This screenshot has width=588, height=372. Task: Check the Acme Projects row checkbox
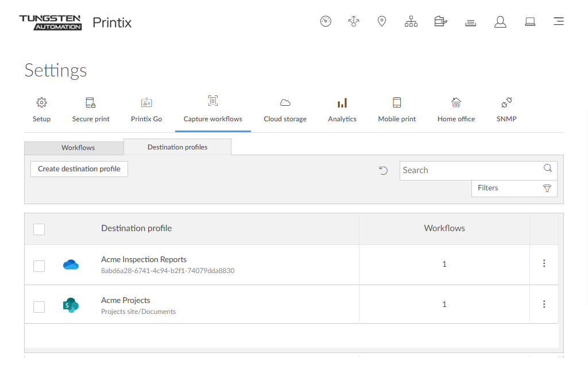pyautogui.click(x=39, y=306)
